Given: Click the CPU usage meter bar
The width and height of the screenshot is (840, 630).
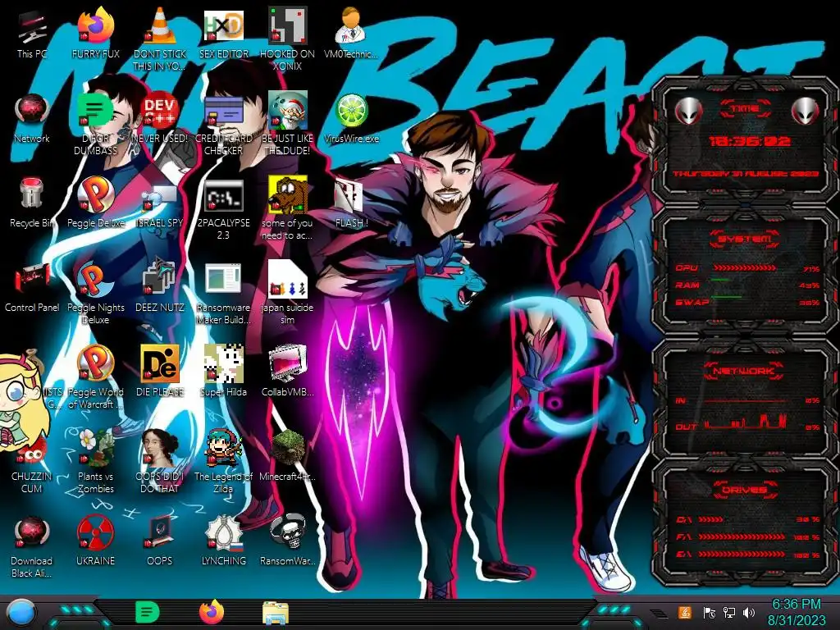Looking at the screenshot, I should pyautogui.click(x=744, y=267).
